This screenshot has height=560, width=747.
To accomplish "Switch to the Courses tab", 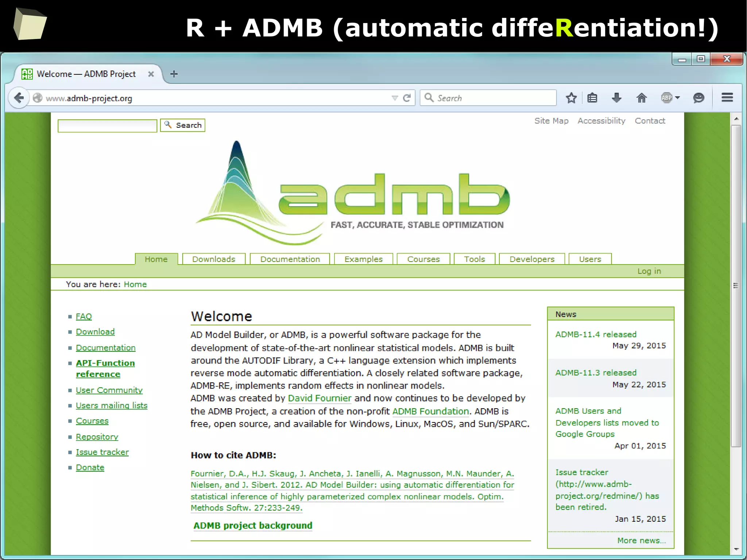I will point(423,259).
